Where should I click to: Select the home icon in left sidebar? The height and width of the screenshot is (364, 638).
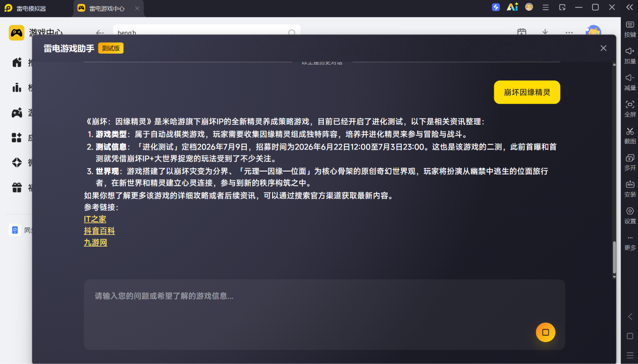(17, 62)
